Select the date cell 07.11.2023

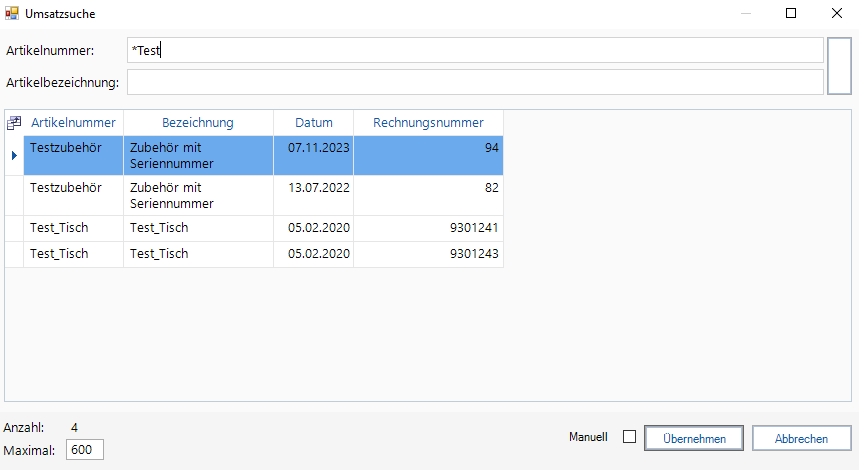pyautogui.click(x=314, y=148)
